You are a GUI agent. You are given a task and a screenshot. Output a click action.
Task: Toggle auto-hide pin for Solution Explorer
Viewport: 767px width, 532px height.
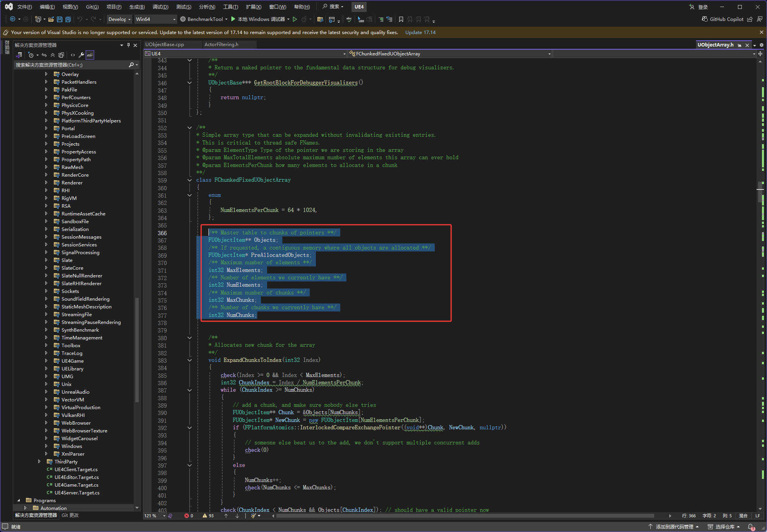click(128, 45)
